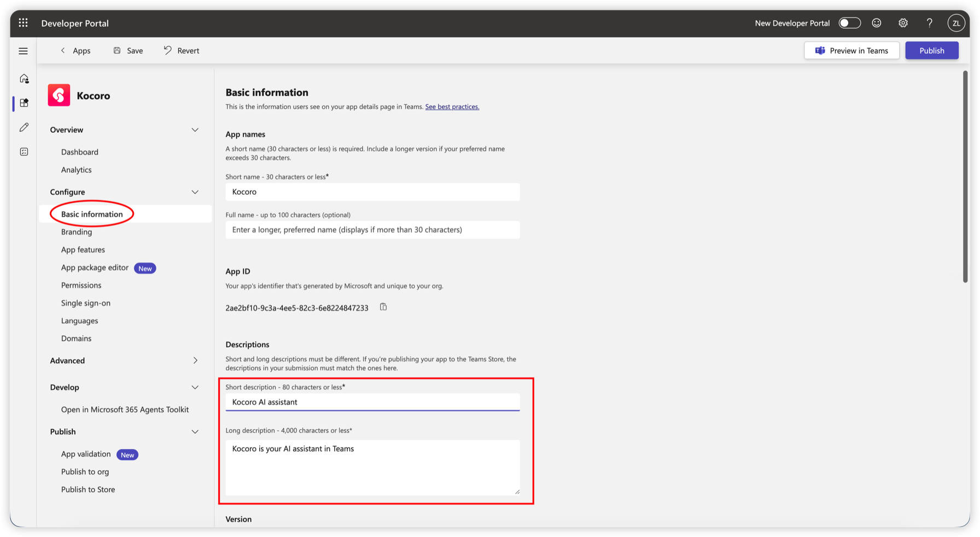Open the app launcher waffle icon

23,23
